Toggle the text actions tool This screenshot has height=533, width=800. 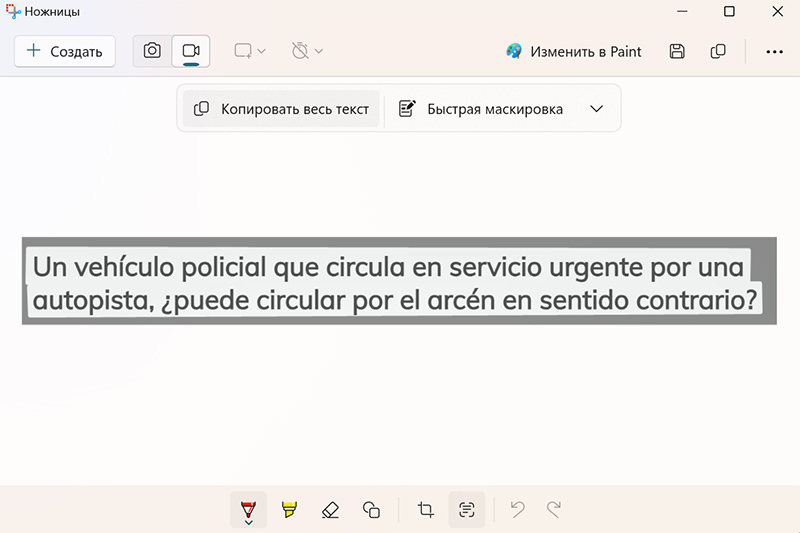467,510
